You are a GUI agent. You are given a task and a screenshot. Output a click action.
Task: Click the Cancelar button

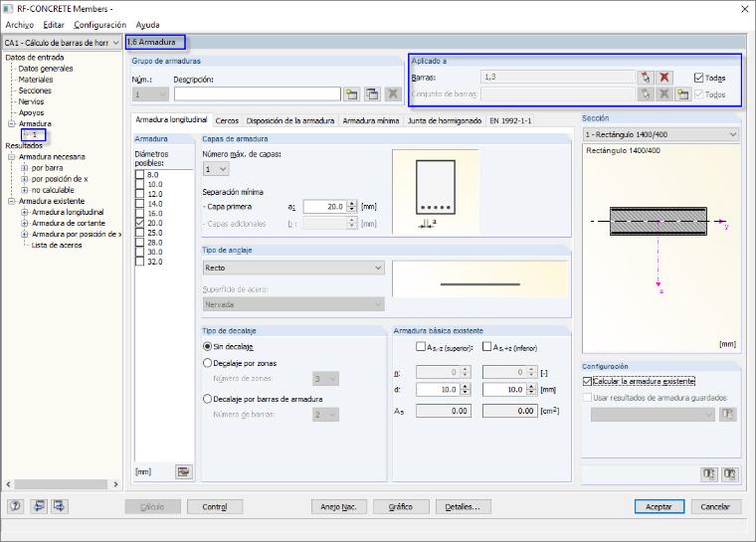click(x=715, y=507)
